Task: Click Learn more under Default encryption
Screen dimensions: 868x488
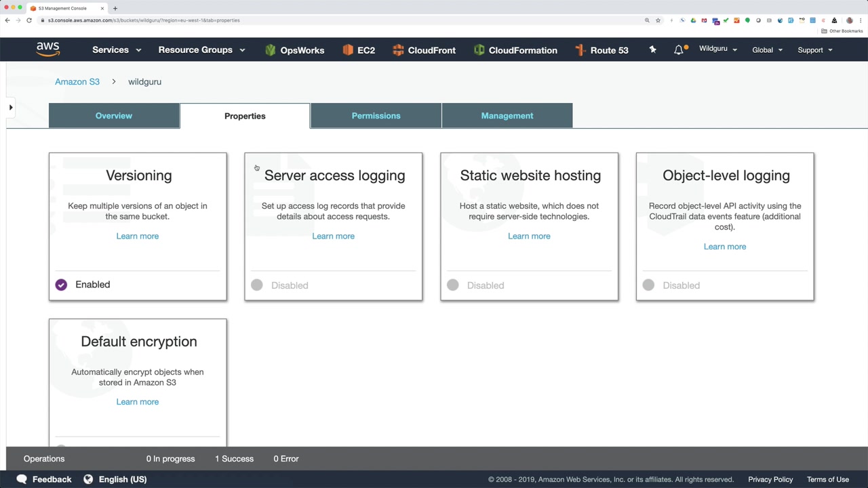Action: coord(138,402)
